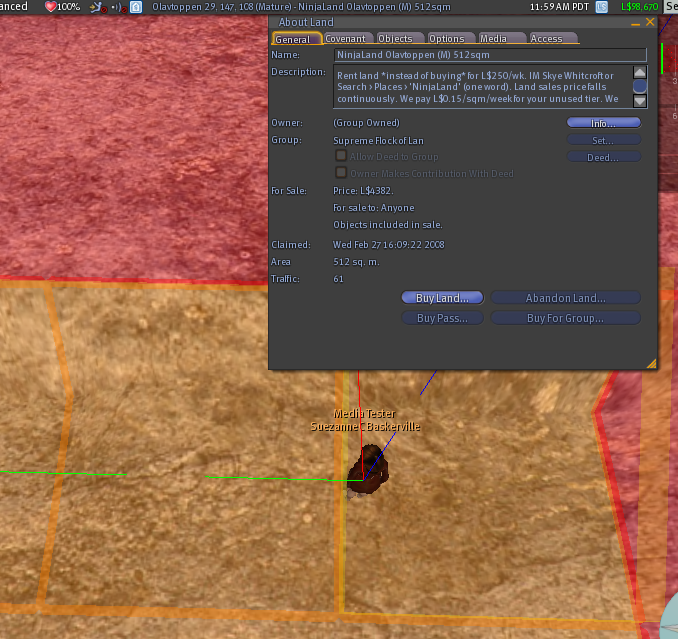Open the Objects tab
The width and height of the screenshot is (678, 639).
tap(395, 39)
